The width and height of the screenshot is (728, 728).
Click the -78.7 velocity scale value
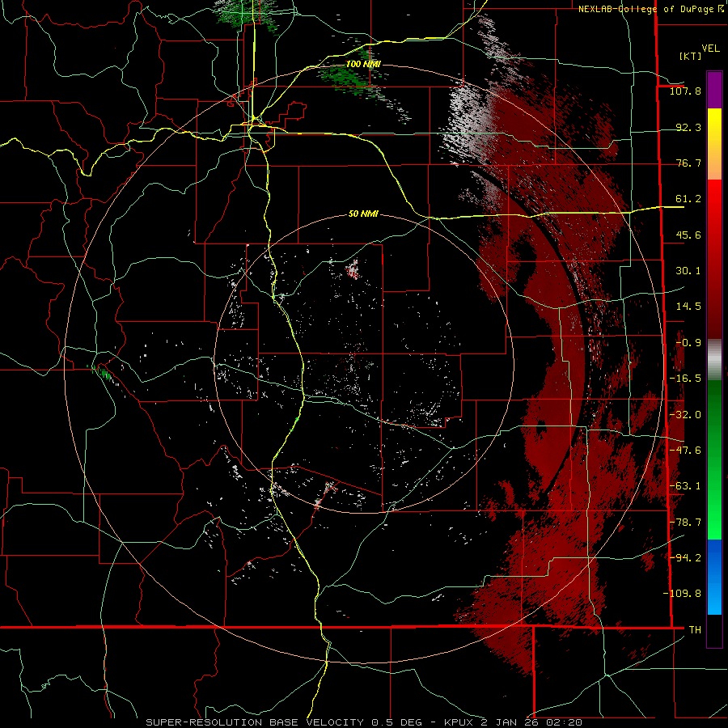click(x=685, y=523)
